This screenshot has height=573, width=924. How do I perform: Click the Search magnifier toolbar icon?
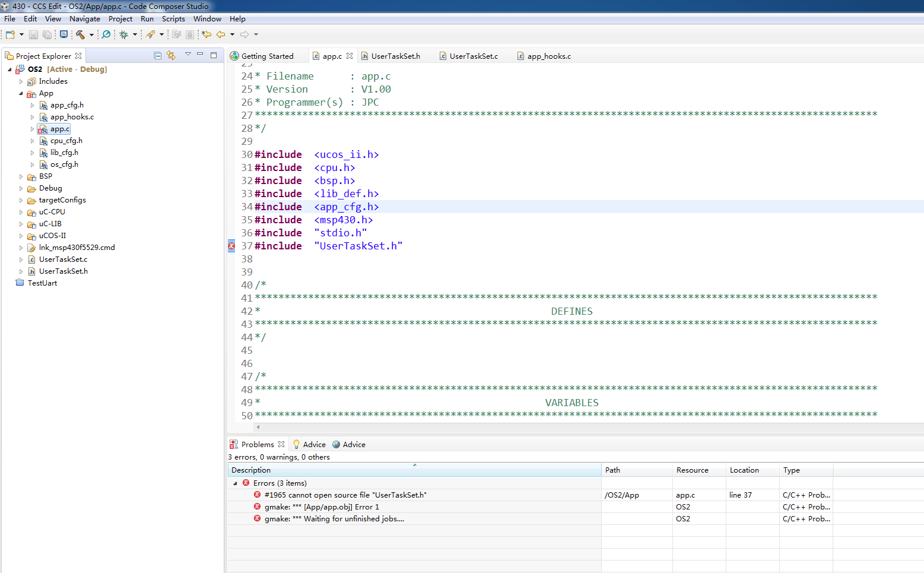tap(106, 34)
